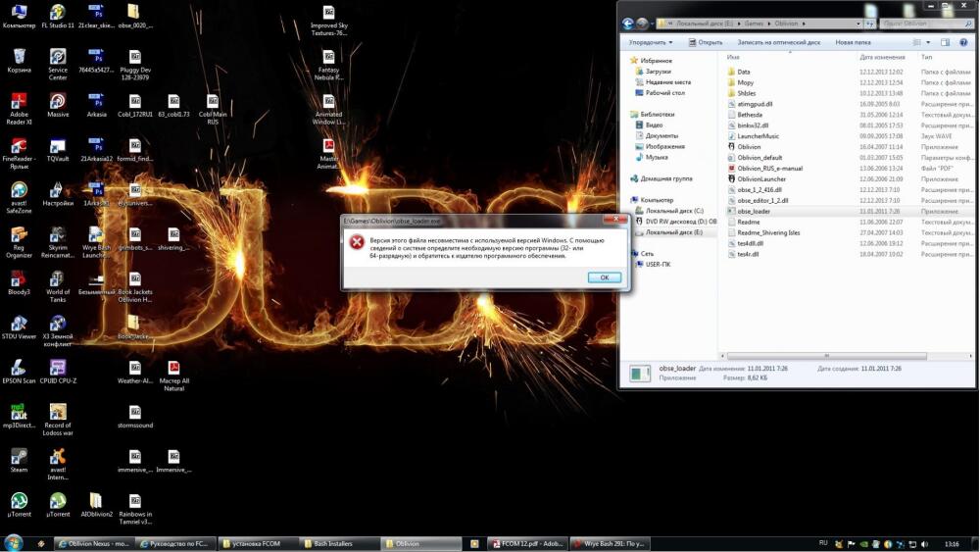
Task: Click Открыть in the Explorer toolbar
Action: pyautogui.click(x=706, y=42)
